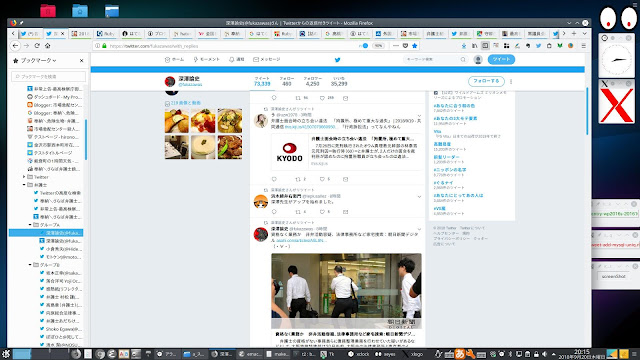The image size is (640, 360).
Task: List all tabs dropdown arrow
Action: point(584,33)
